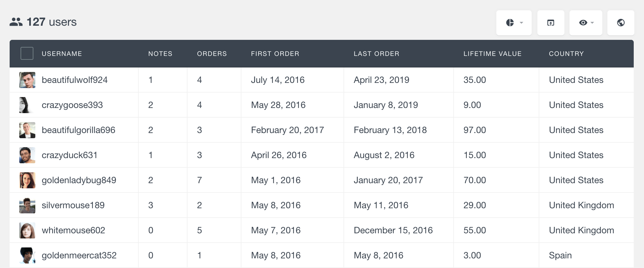Click beautifulwolf924's avatar
Image resolution: width=644 pixels, height=268 pixels.
(x=27, y=80)
